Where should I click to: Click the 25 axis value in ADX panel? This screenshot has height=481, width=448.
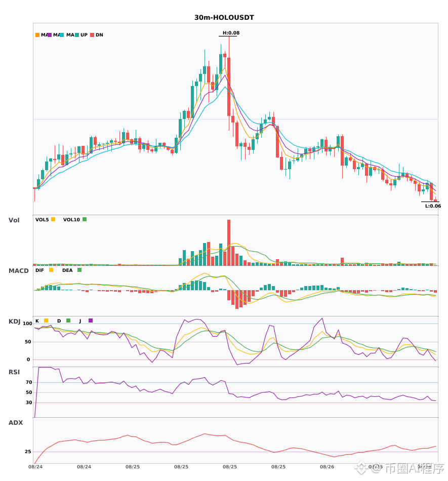point(28,452)
